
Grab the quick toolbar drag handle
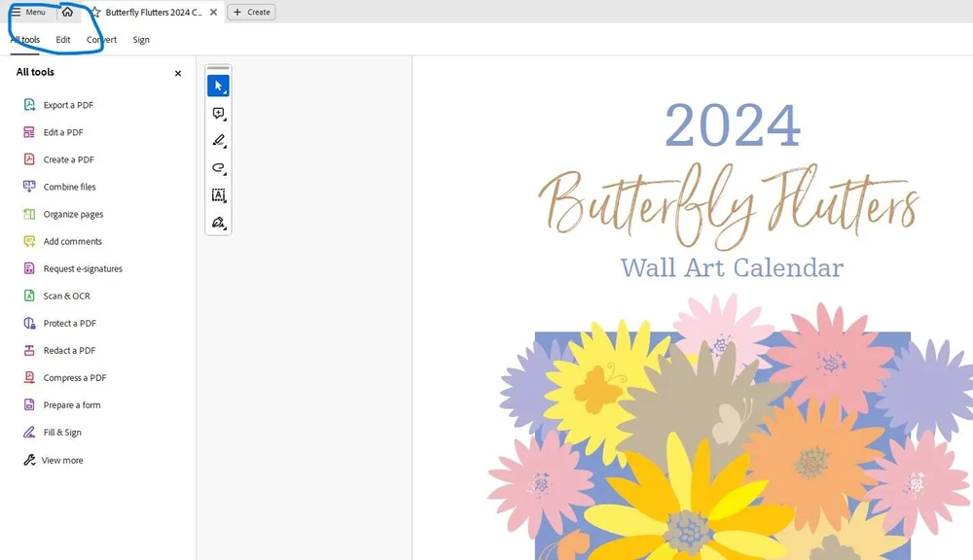[x=218, y=68]
